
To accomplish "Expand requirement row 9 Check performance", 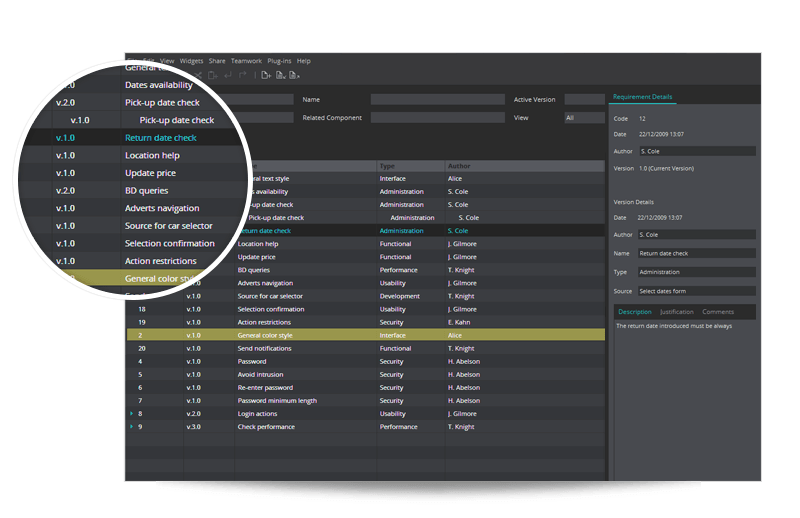I will [132, 427].
